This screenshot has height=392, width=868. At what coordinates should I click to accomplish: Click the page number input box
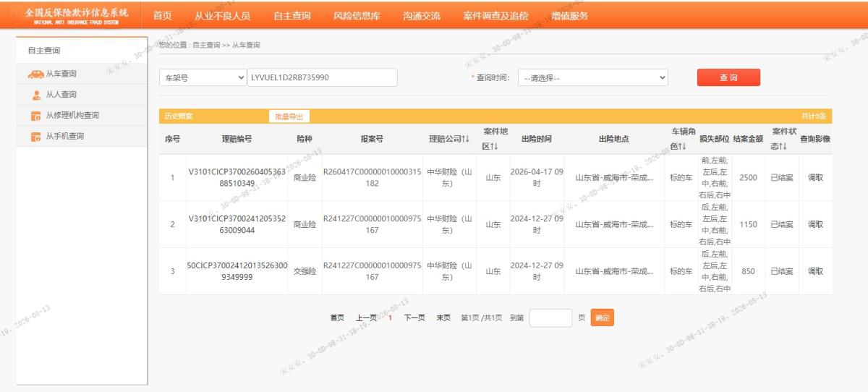550,318
